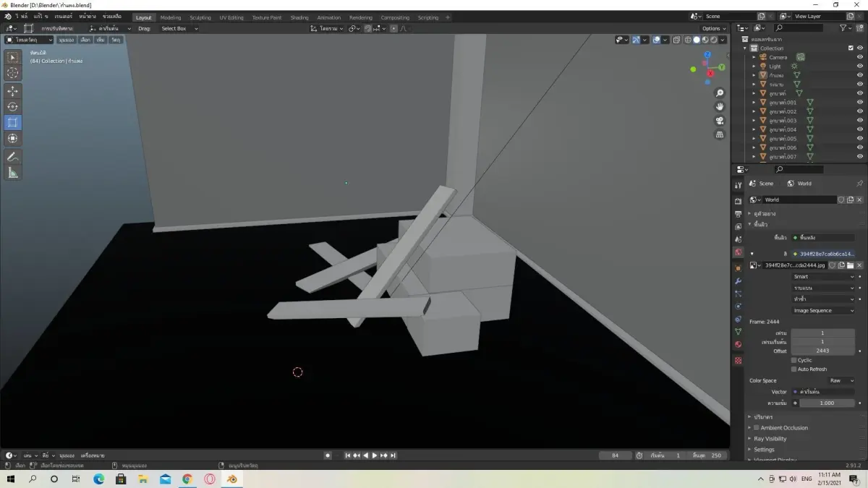
Task: Toggle camera view icon in viewport
Action: pyautogui.click(x=720, y=121)
